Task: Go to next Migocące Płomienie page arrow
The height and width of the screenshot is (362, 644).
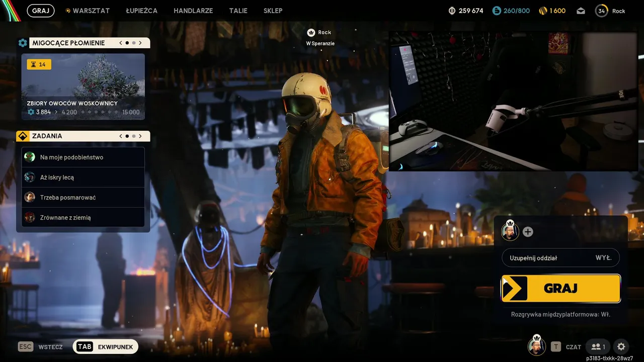Action: 140,43
